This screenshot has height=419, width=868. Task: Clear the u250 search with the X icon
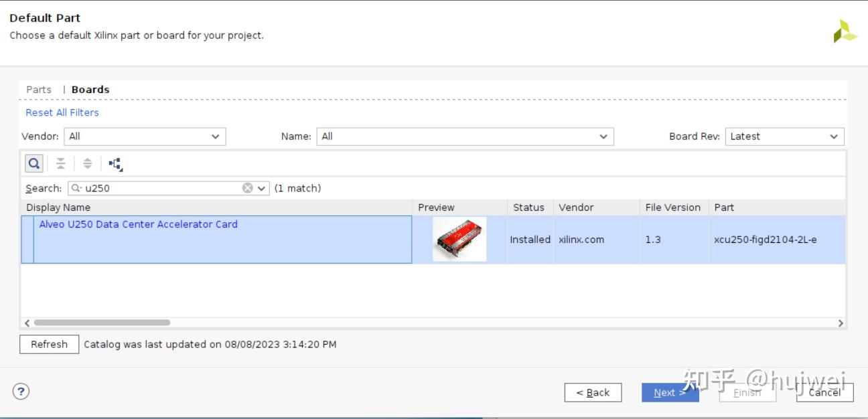(x=247, y=188)
